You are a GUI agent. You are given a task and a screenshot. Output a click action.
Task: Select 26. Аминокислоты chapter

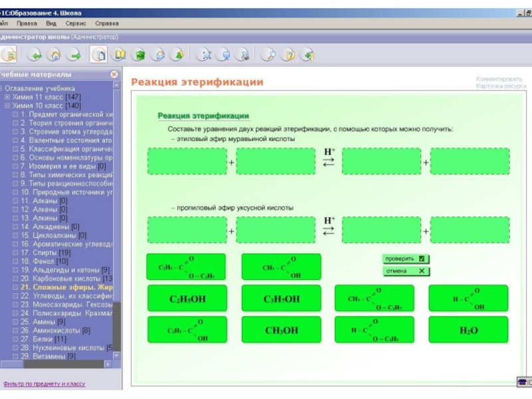click(x=55, y=330)
